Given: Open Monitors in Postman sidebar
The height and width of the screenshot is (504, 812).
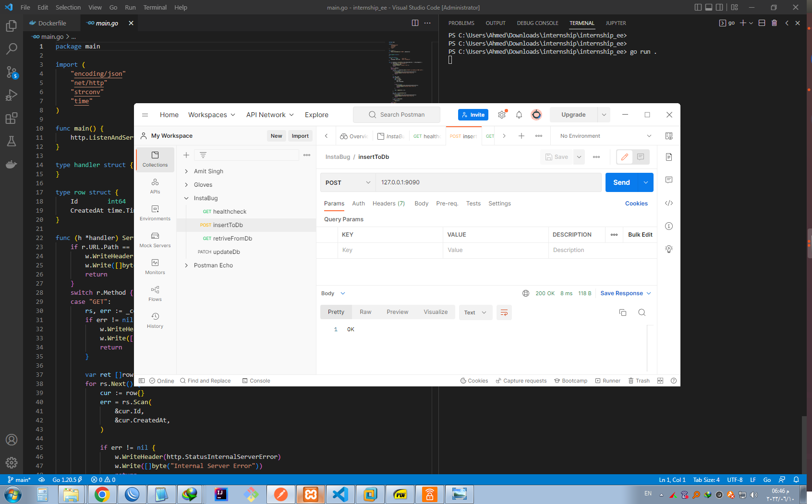Looking at the screenshot, I should click(x=155, y=267).
